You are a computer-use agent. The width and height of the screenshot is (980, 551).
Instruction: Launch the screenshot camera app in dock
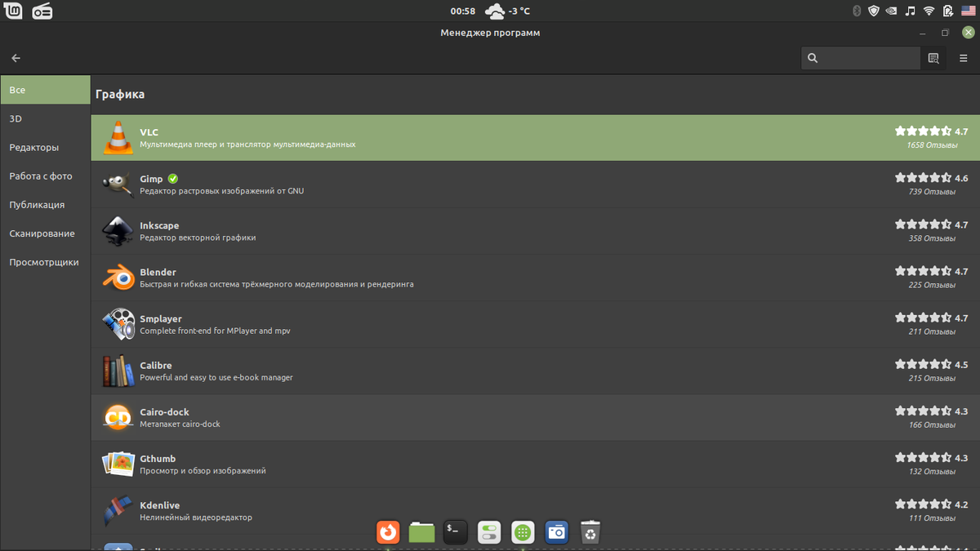[x=556, y=532]
